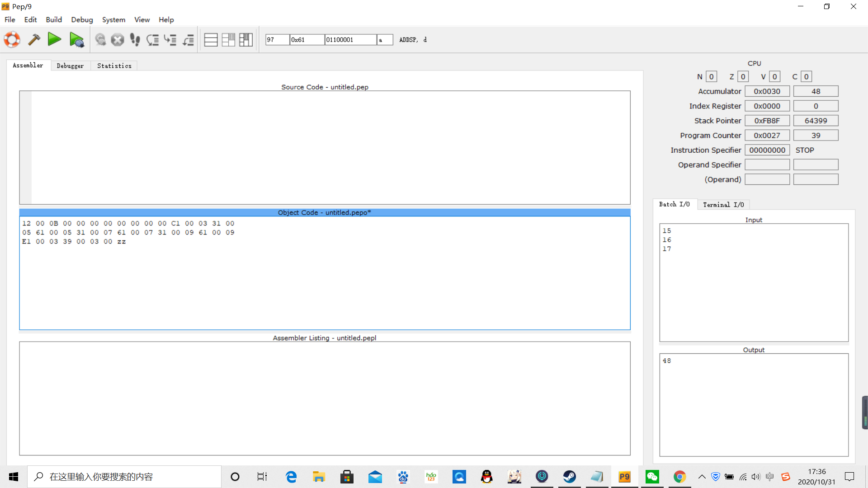Screen dimensions: 868x488
Task: Click the N status bit box
Action: pos(711,77)
